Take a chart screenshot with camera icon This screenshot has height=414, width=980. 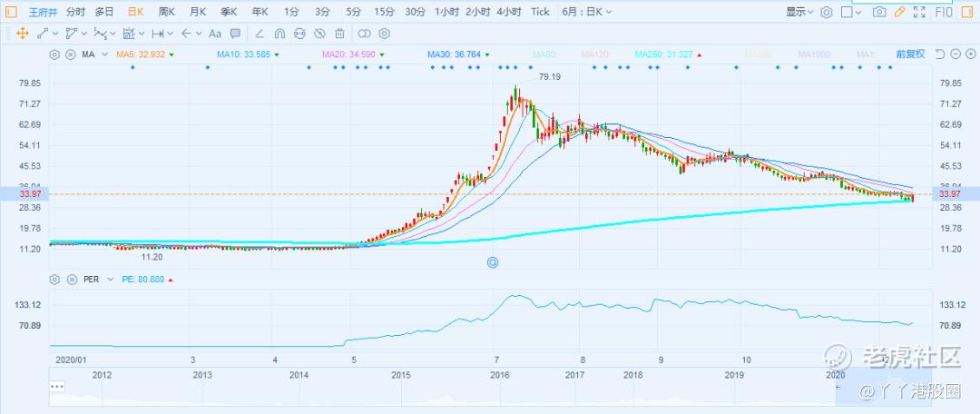[x=878, y=12]
